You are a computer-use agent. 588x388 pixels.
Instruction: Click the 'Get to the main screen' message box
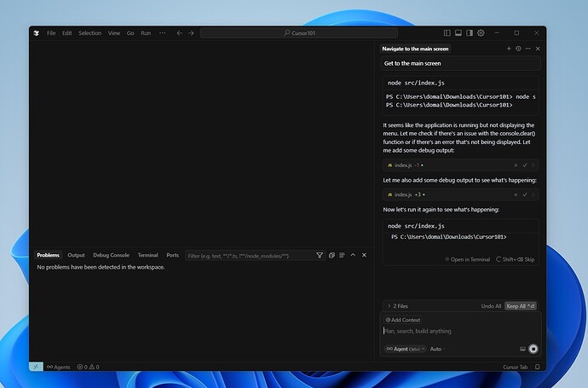460,63
